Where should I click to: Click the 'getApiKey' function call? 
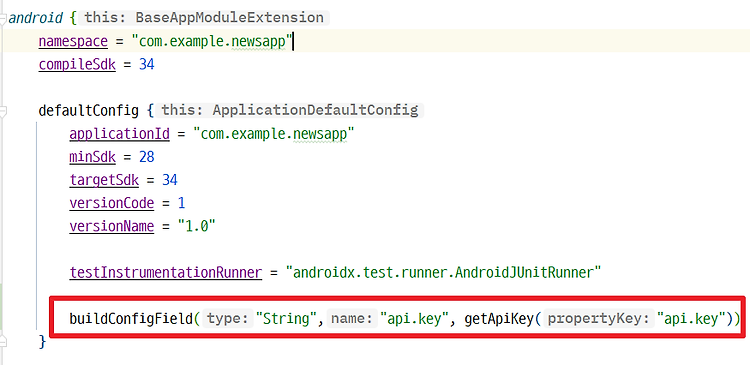(499, 319)
